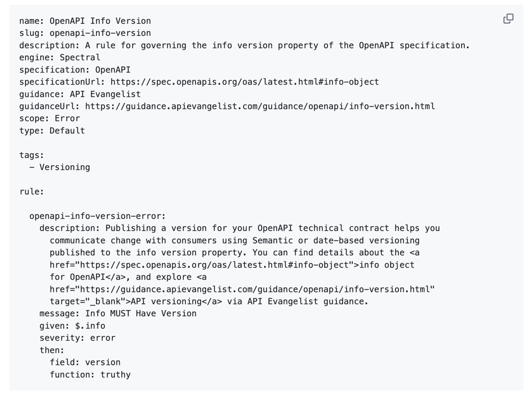Viewport: 532px width, 397px height.
Task: Click the 'slug: openapi-info-version' line
Action: click(85, 33)
